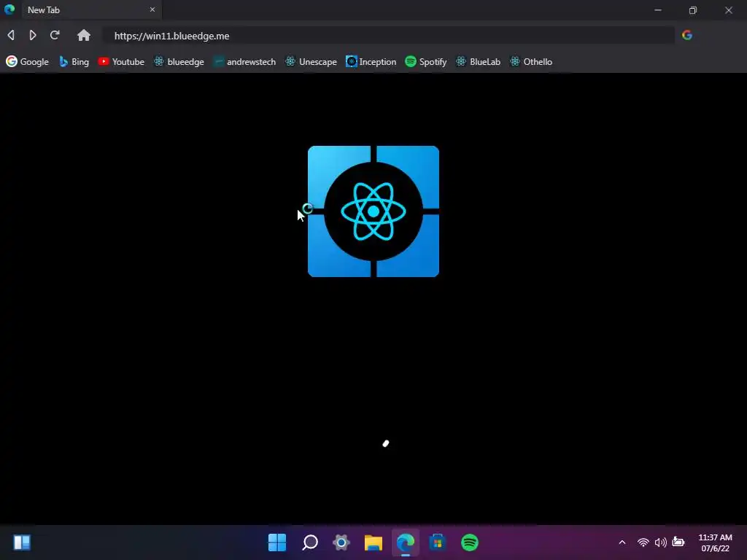Open the home page via house icon
This screenshot has height=560, width=747.
pyautogui.click(x=84, y=35)
